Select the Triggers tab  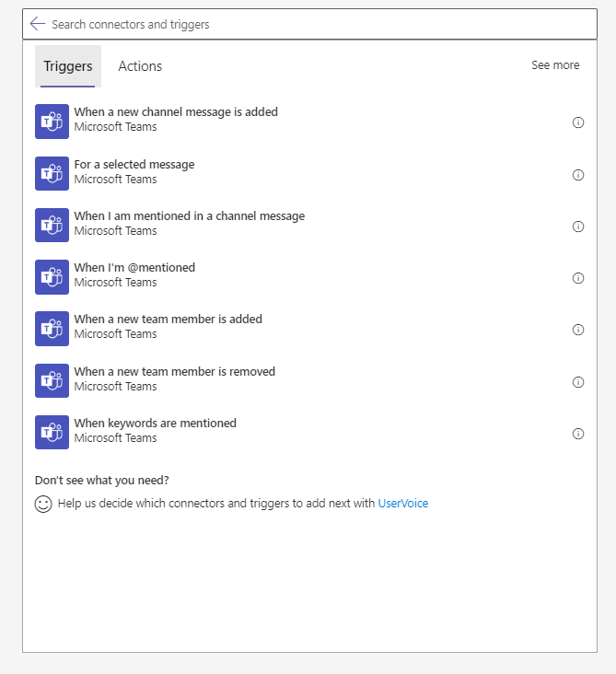(68, 66)
